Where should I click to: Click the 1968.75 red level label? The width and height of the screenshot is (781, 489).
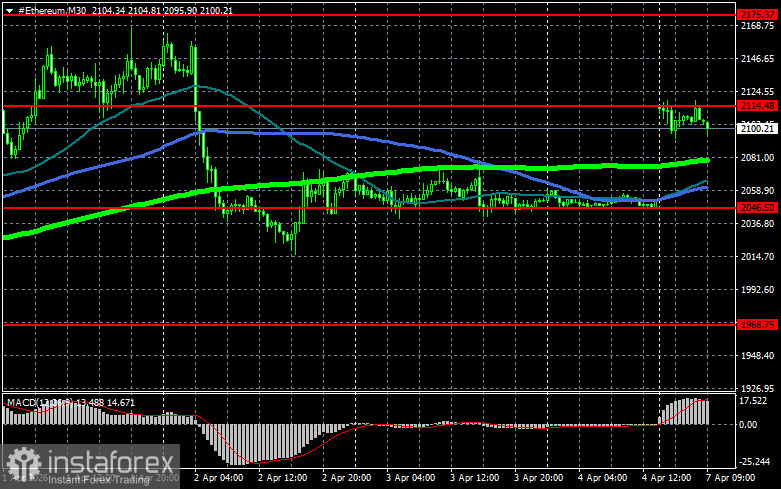(x=758, y=324)
